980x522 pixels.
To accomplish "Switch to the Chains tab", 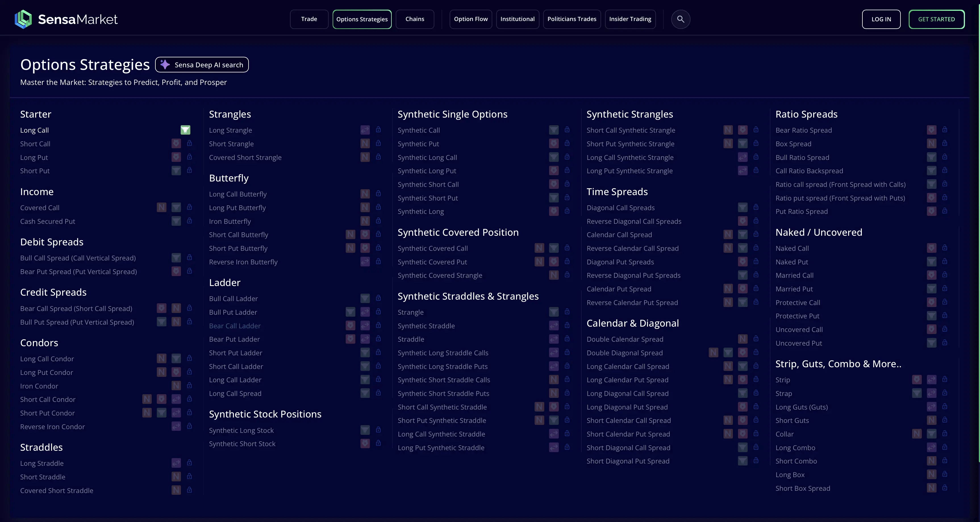I will pyautogui.click(x=415, y=19).
